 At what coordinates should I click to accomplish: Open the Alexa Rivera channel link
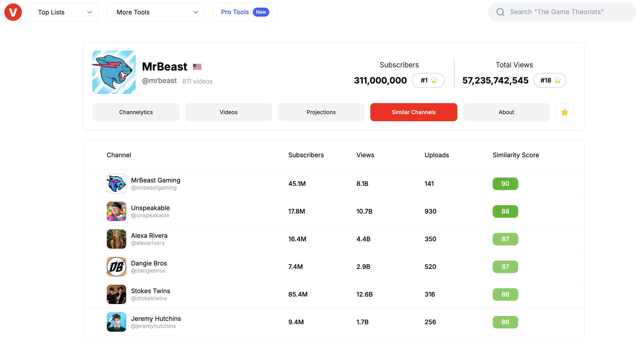(149, 236)
